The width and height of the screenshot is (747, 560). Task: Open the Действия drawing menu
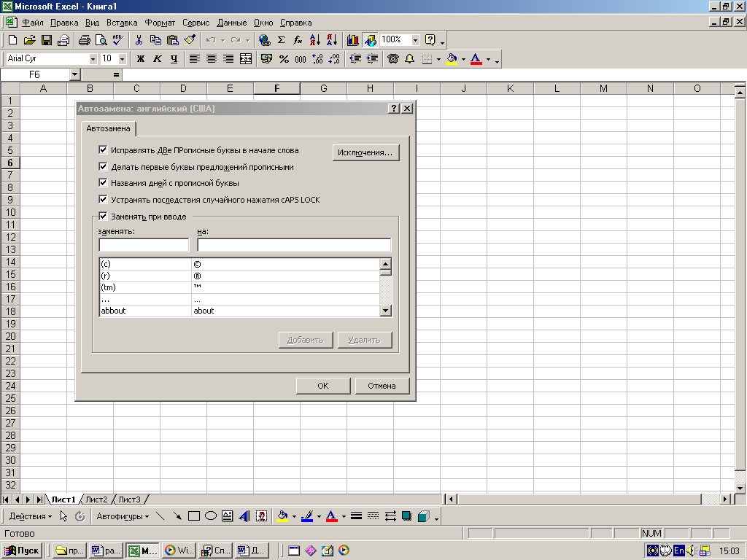(x=31, y=516)
